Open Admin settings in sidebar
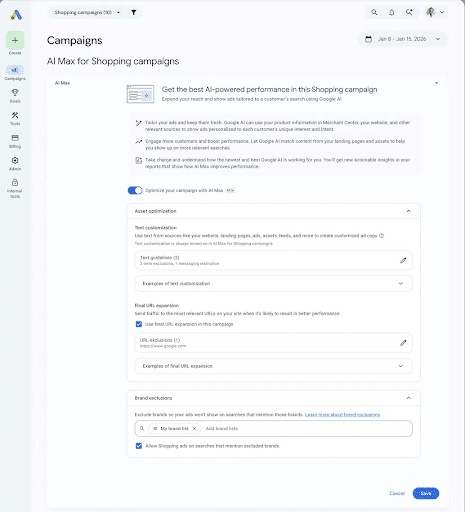This screenshot has width=465, height=512. pos(15,164)
